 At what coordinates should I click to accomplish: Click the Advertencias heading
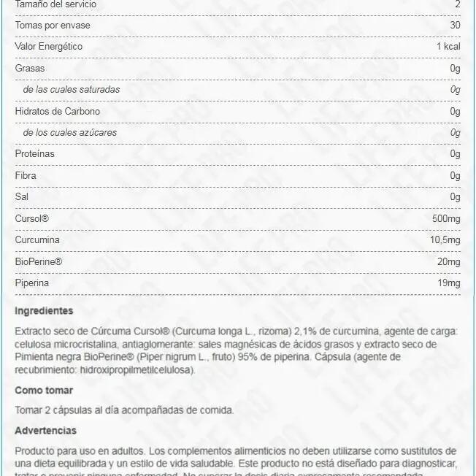pos(45,431)
